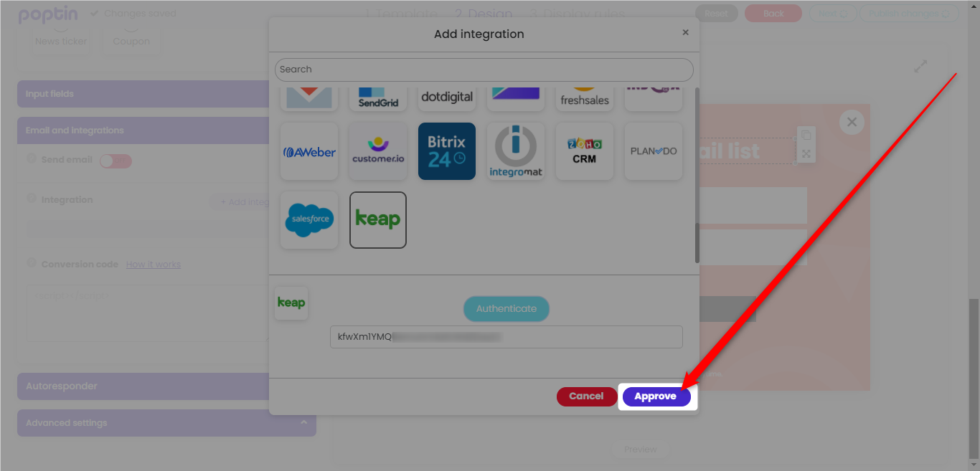
Task: Click the Reset button
Action: coord(716,14)
